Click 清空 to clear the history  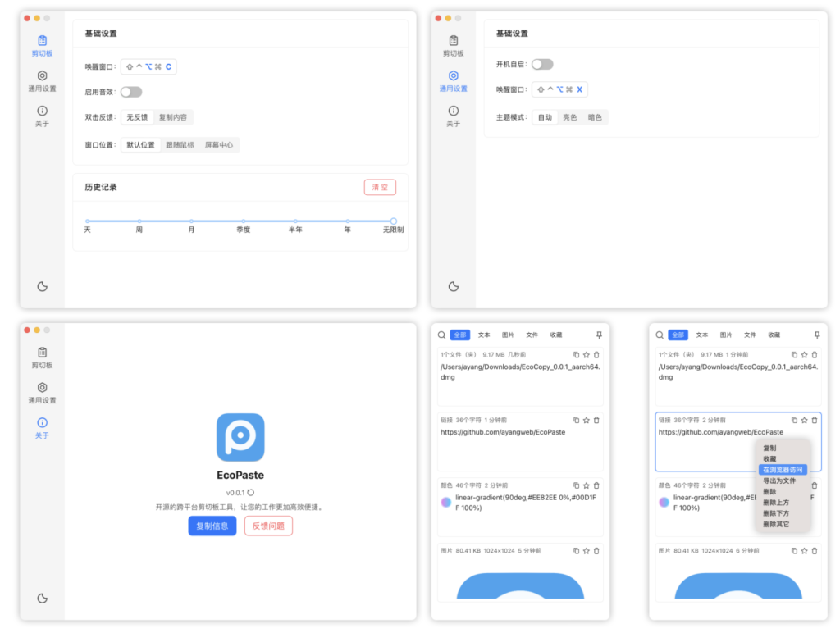pos(379,187)
